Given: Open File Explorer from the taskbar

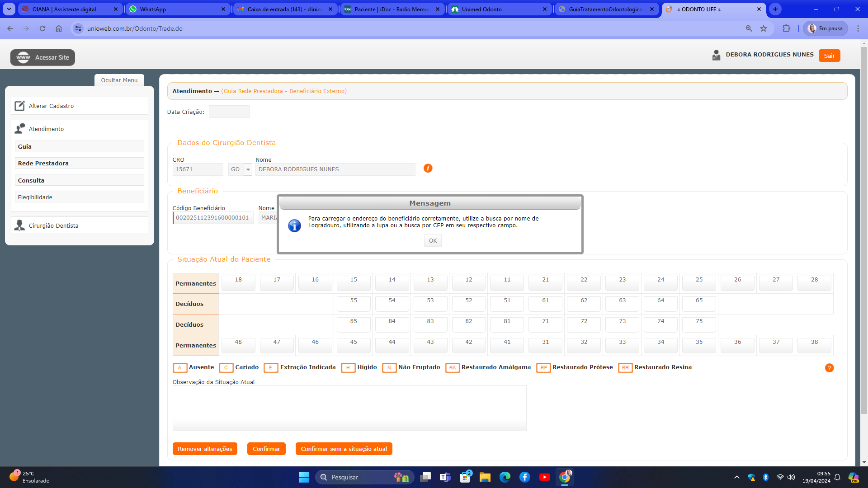Looking at the screenshot, I should 485,477.
